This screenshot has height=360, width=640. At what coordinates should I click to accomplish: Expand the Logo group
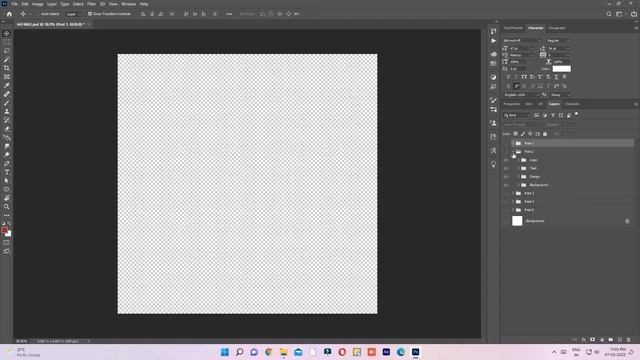pyautogui.click(x=519, y=160)
